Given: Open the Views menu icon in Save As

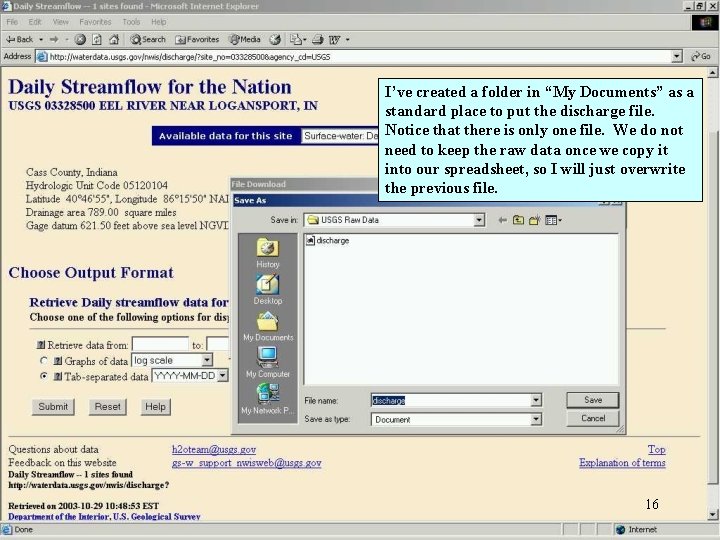Looking at the screenshot, I should 553,220.
